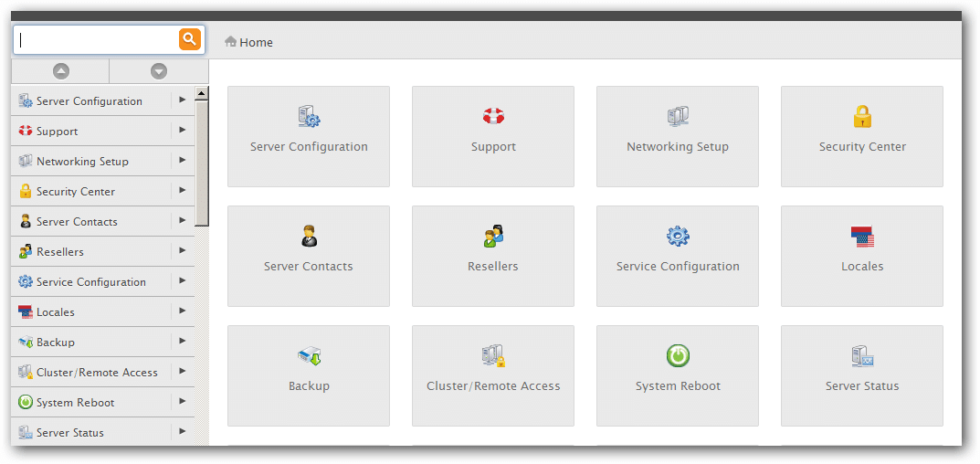Open the System Reboot power tile

(678, 375)
